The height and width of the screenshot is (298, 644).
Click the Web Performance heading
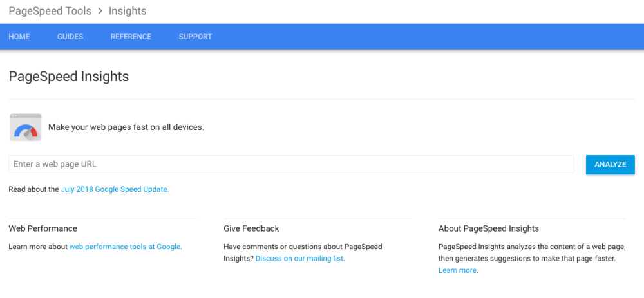[x=43, y=228]
